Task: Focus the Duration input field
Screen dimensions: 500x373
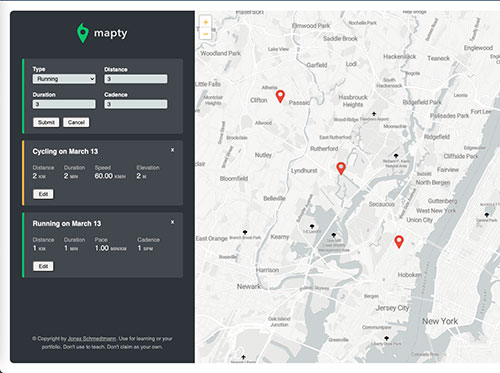Action: (x=64, y=104)
